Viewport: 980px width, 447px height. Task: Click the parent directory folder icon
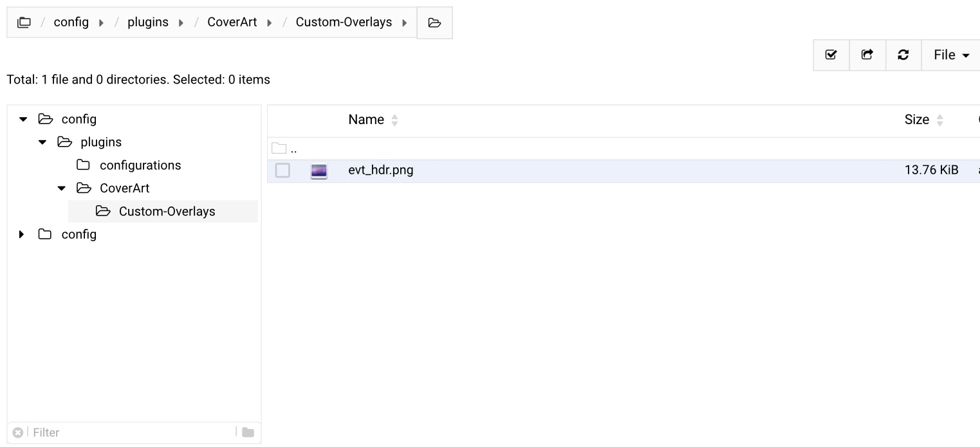pyautogui.click(x=279, y=149)
